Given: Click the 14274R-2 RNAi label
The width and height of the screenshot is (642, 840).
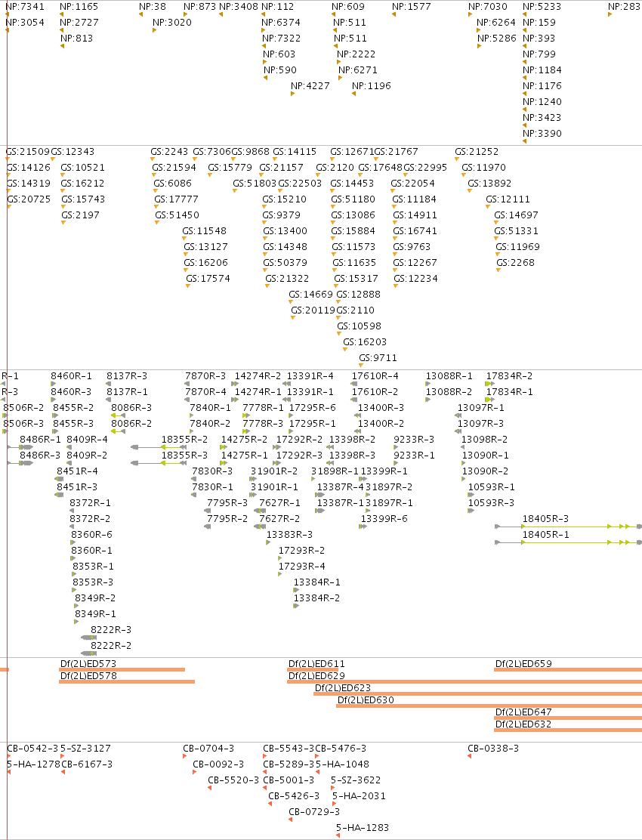Looking at the screenshot, I should 258,376.
